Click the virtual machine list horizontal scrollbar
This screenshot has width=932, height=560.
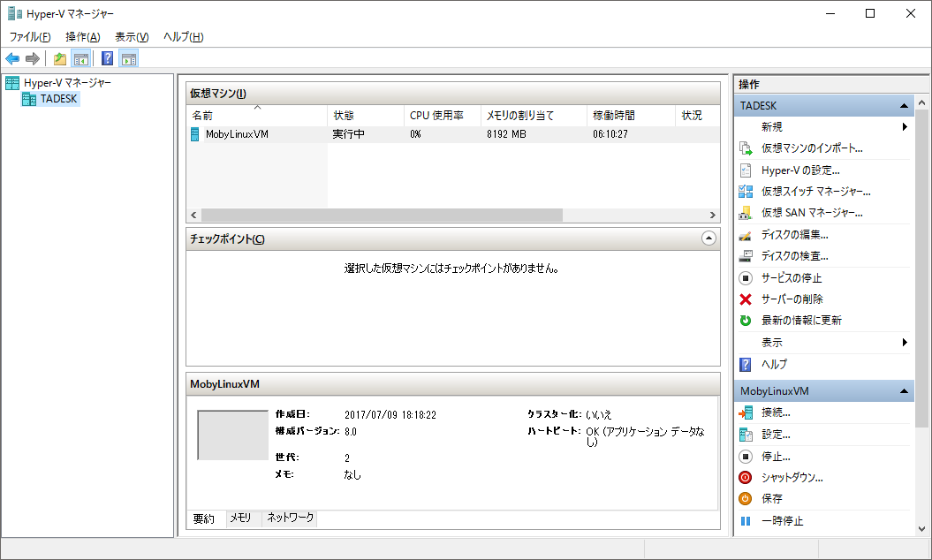(382, 215)
